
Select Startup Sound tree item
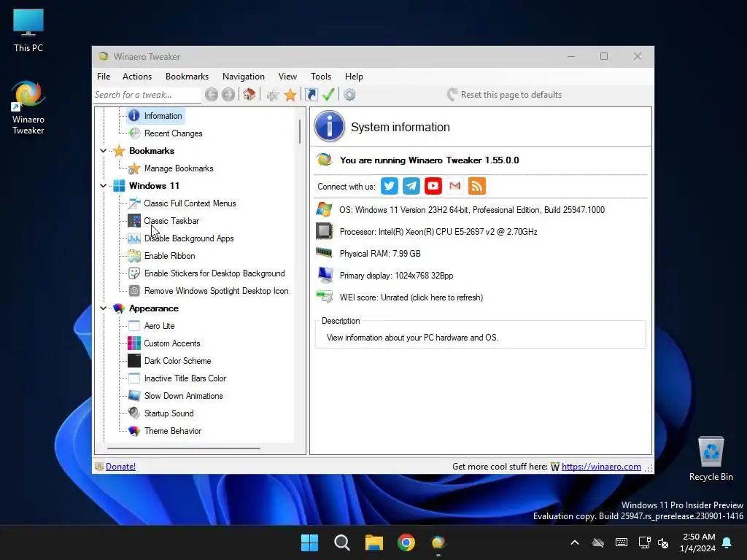(169, 413)
